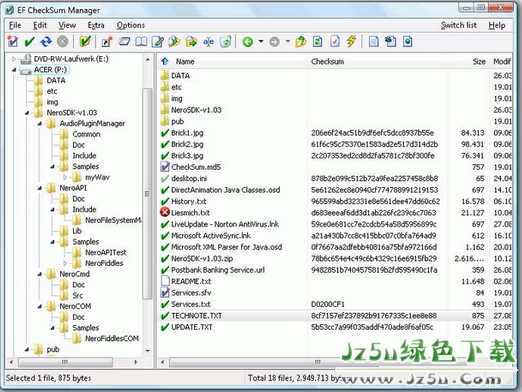Click the blank page toolbar icon
The height and width of the screenshot is (392, 522).
[374, 42]
